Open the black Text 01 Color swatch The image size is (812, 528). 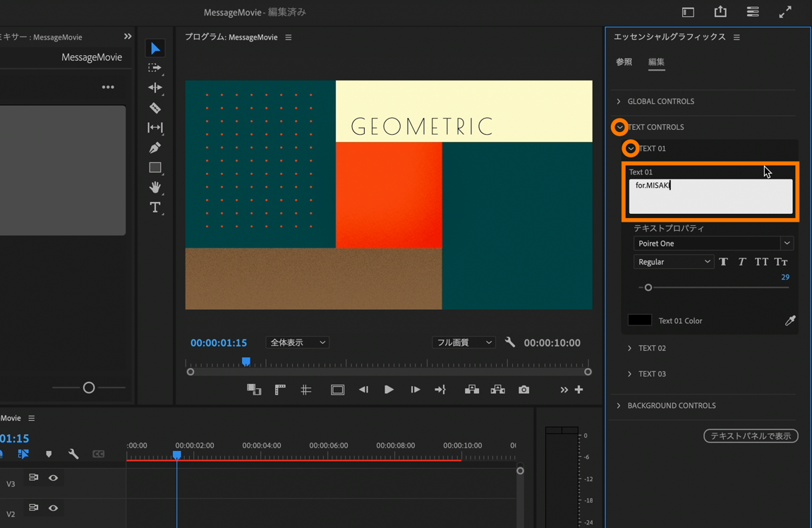pos(639,320)
